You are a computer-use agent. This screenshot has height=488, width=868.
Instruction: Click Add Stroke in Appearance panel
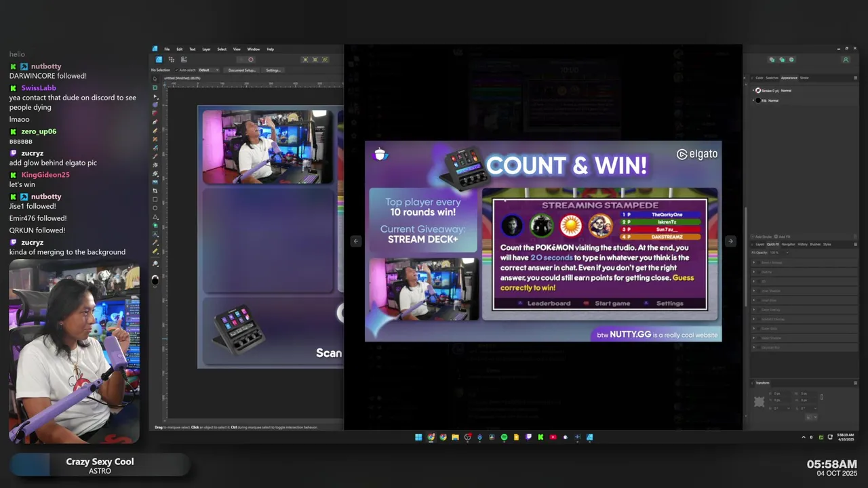[762, 237]
